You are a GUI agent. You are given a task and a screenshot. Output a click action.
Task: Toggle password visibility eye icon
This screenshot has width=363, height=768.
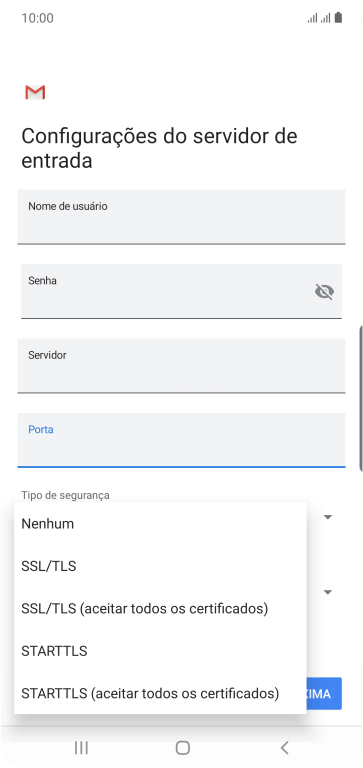[324, 292]
